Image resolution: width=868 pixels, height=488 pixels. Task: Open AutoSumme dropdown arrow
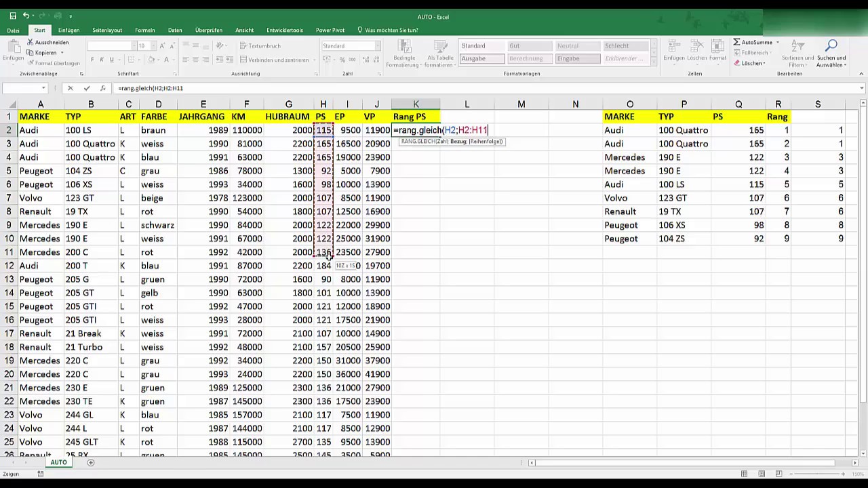pyautogui.click(x=777, y=42)
